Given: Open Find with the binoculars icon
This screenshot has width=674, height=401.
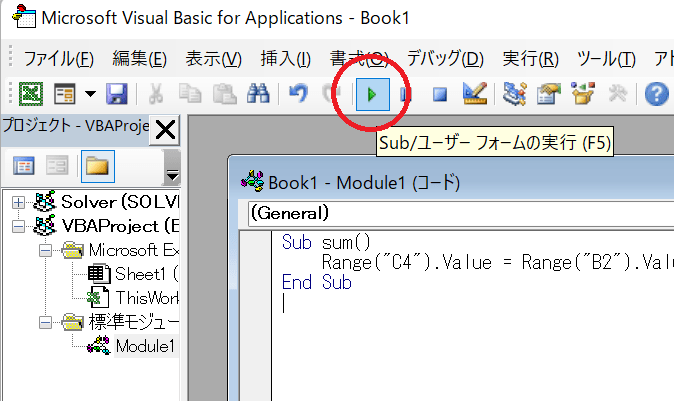Looking at the screenshot, I should click(x=259, y=95).
